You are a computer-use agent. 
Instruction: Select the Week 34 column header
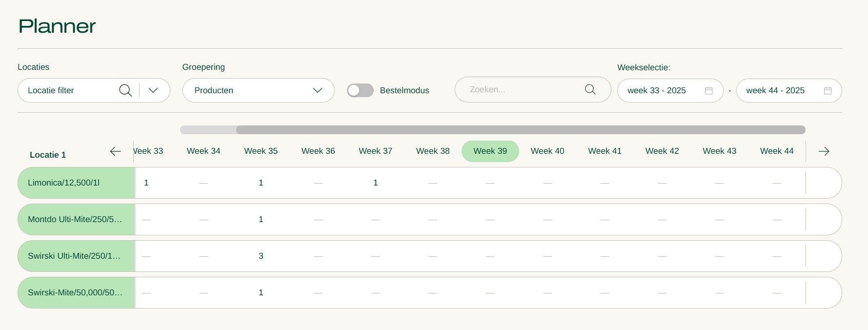coord(203,151)
